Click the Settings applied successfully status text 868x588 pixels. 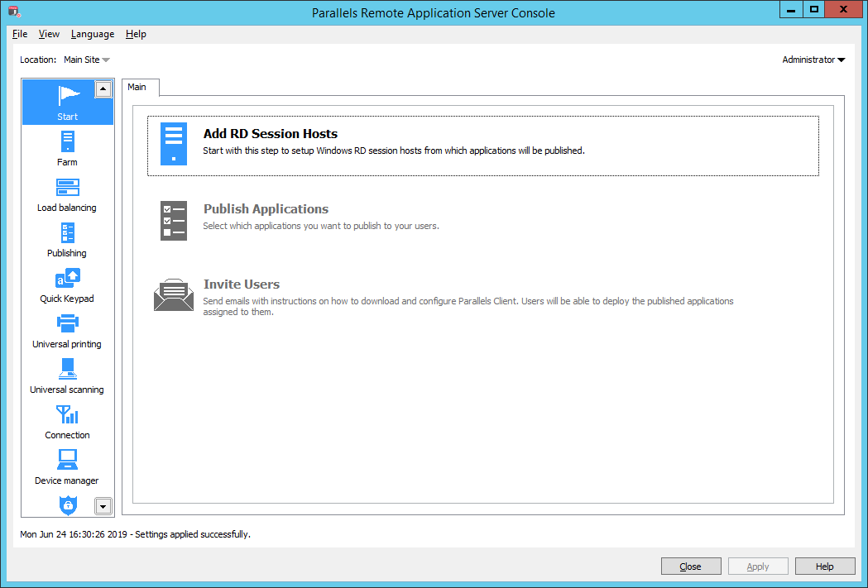click(x=193, y=534)
